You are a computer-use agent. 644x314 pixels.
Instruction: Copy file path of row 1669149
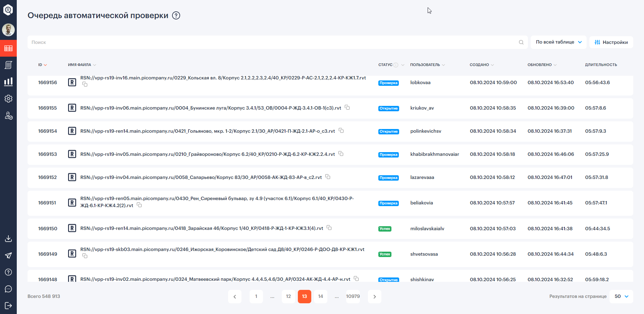coord(85,256)
